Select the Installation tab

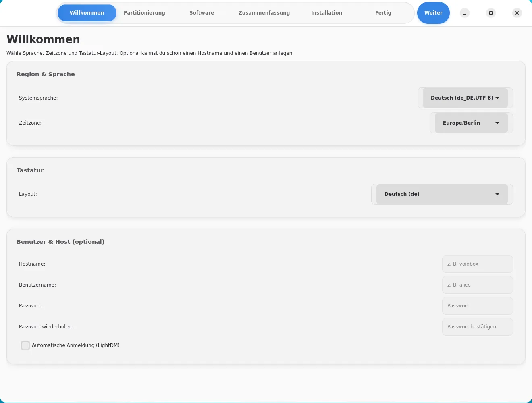(326, 13)
